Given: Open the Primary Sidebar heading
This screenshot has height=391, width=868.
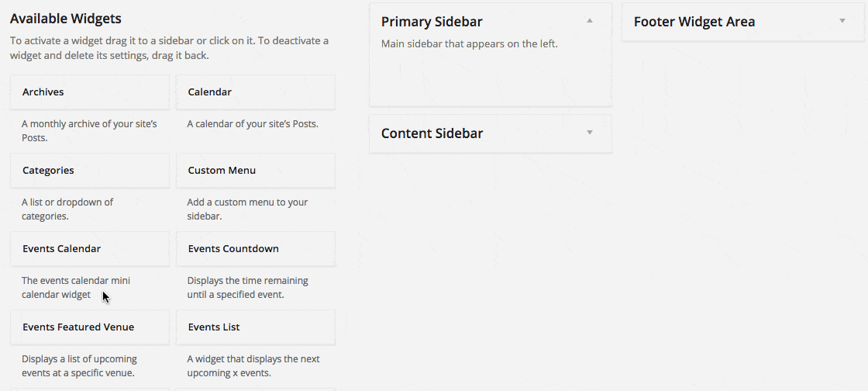Looking at the screenshot, I should [432, 22].
